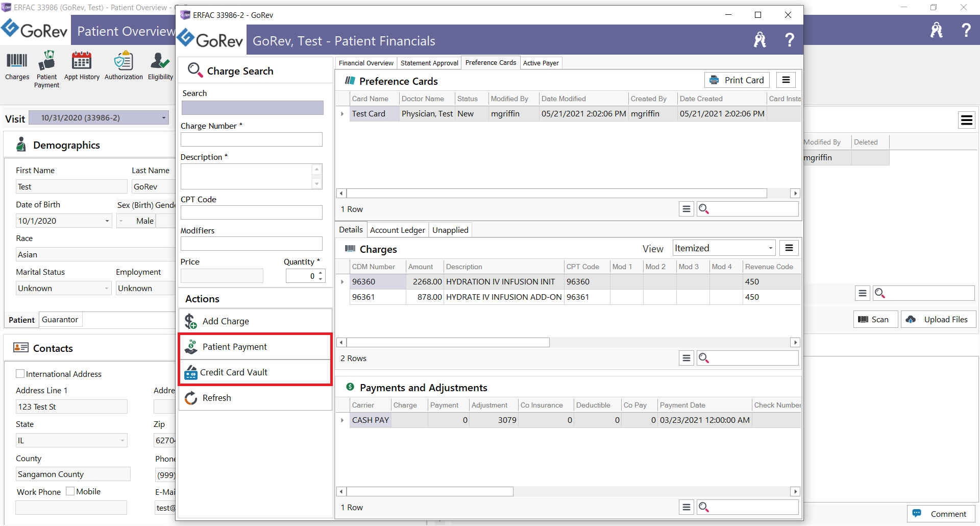The width and height of the screenshot is (980, 526).
Task: Switch to Active Payer tab
Action: (x=541, y=63)
